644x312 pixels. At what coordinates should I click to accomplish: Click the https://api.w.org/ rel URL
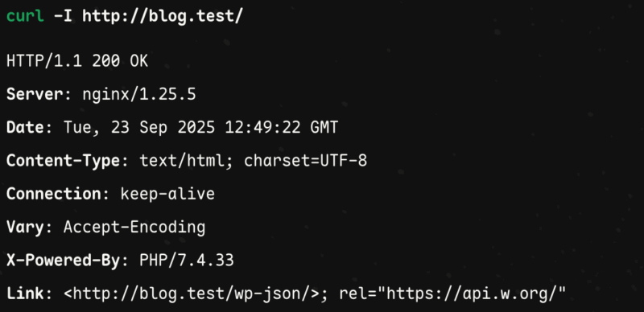point(472,294)
